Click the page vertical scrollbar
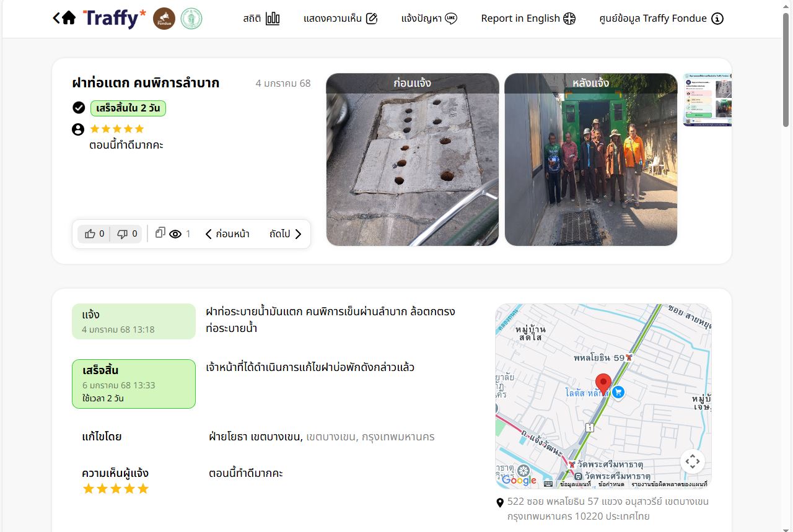793x532 pixels. pyautogui.click(x=786, y=68)
